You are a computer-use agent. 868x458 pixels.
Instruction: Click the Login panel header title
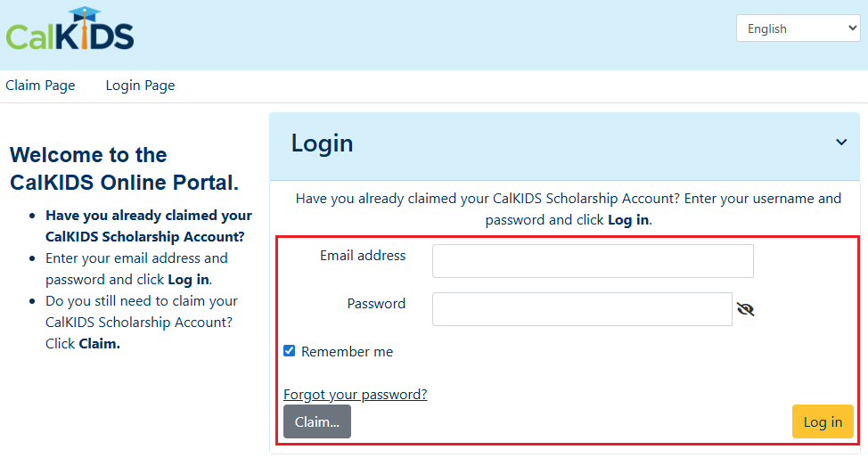click(322, 143)
